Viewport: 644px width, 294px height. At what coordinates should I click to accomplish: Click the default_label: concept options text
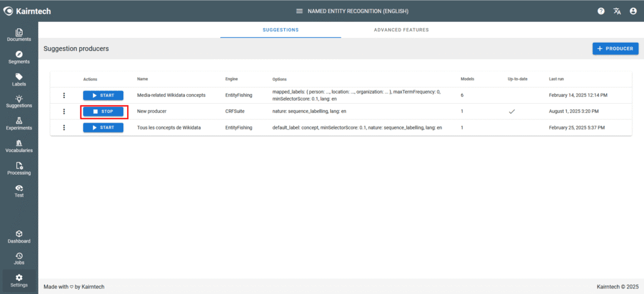(357, 128)
